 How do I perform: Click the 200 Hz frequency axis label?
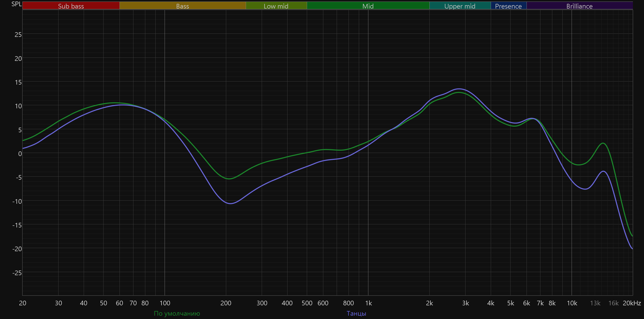(226, 303)
